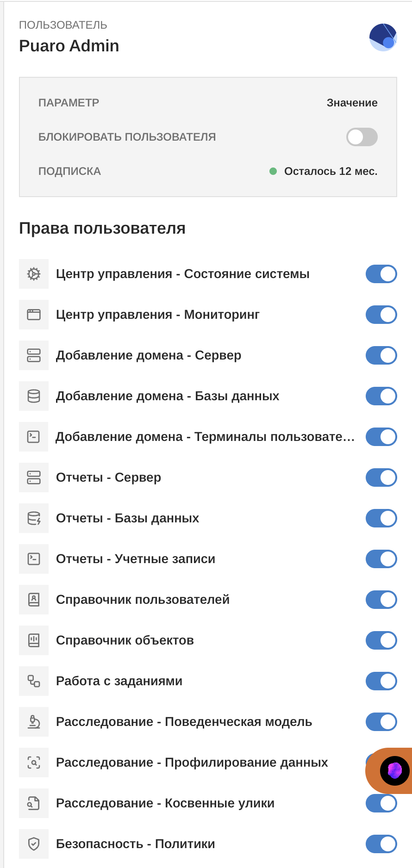Click the terminal icon beside Терминалы пользователей
Viewport: 412px width, 868px height.
pos(33,436)
